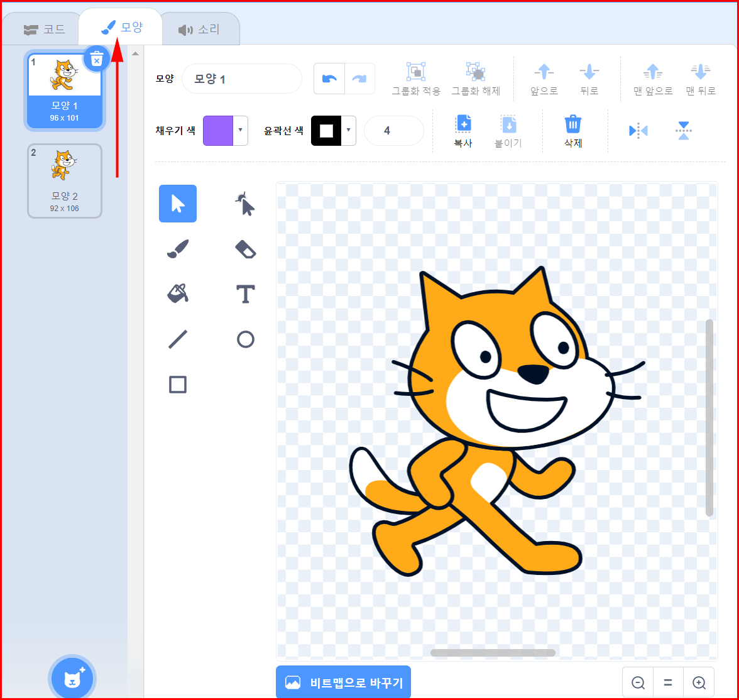Select the 모양 1 costume thumbnail
Screen dimensions: 739x700
pyautogui.click(x=65, y=90)
